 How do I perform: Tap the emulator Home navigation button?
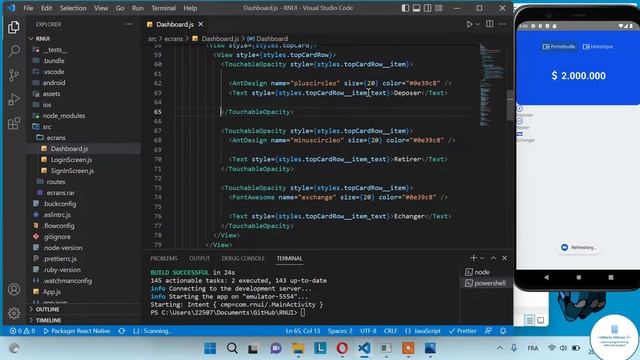pos(578,277)
